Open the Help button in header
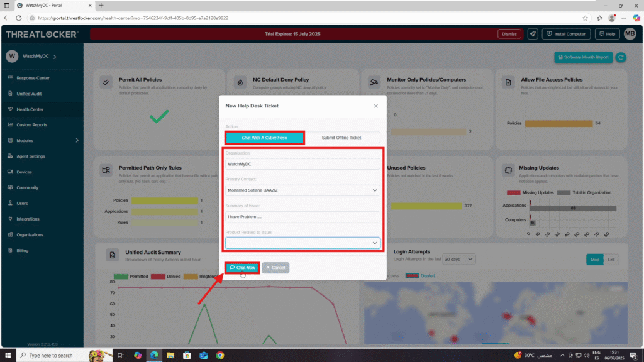 click(607, 34)
